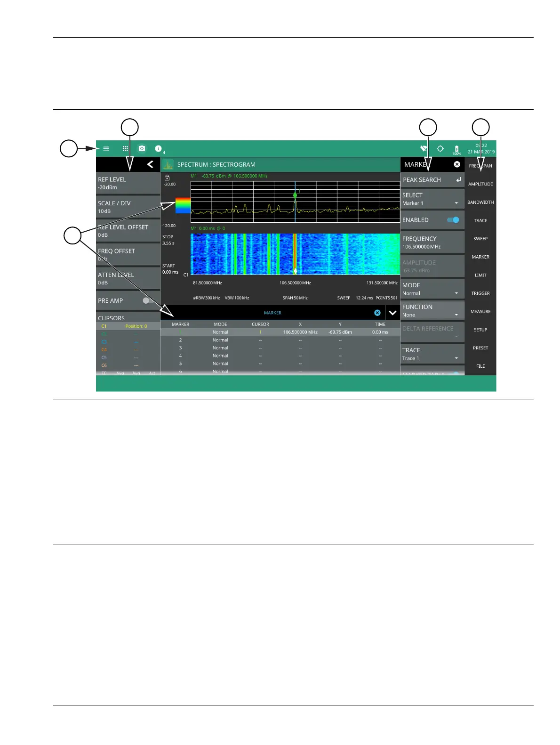Click marker X value 106.500000 MHz

300,332
